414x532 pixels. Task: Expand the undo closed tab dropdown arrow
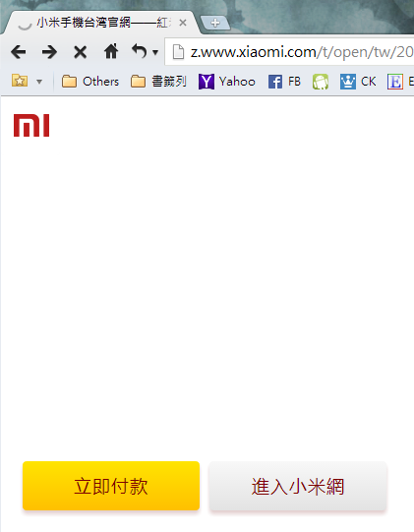click(155, 52)
